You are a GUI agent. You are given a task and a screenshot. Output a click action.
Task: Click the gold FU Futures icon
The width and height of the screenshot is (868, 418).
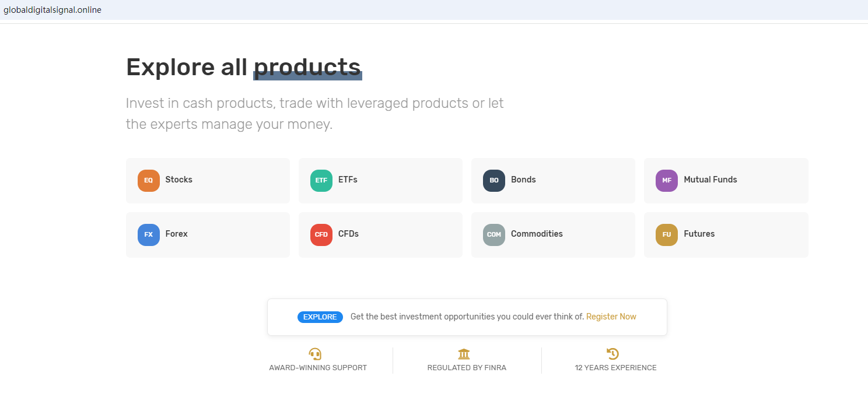click(666, 234)
